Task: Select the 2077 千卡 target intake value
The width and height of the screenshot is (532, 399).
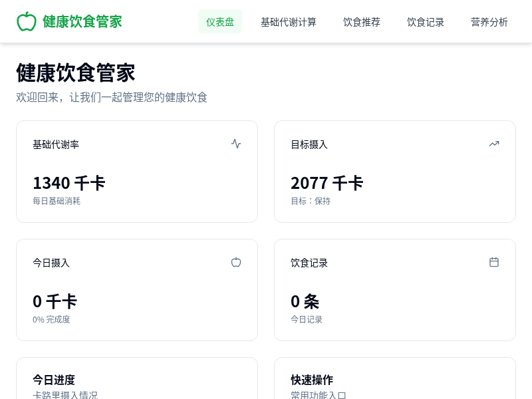Action: [327, 183]
